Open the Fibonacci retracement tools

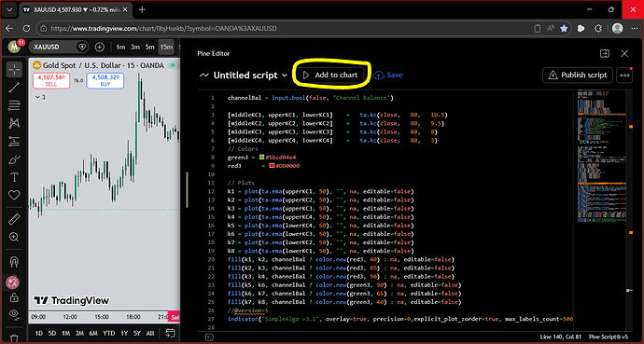point(14,105)
